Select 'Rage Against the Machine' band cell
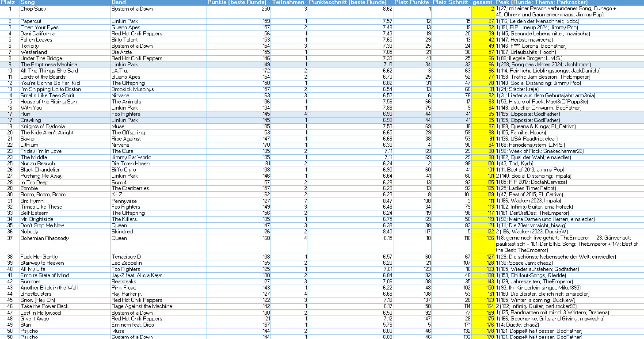This screenshot has height=339, width=644. (x=158, y=306)
